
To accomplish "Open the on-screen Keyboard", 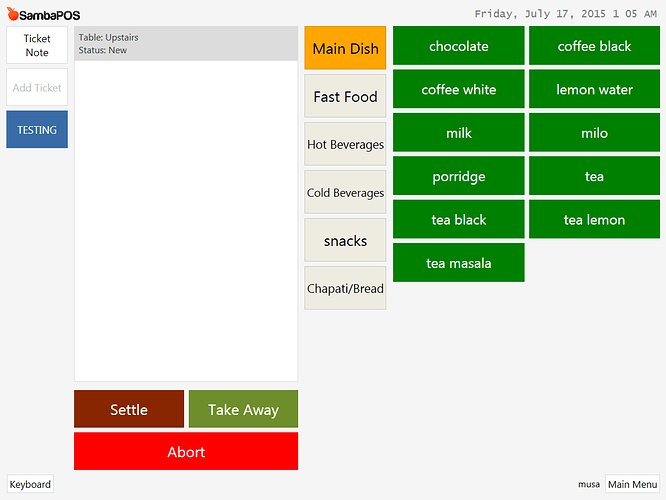I will click(x=30, y=484).
